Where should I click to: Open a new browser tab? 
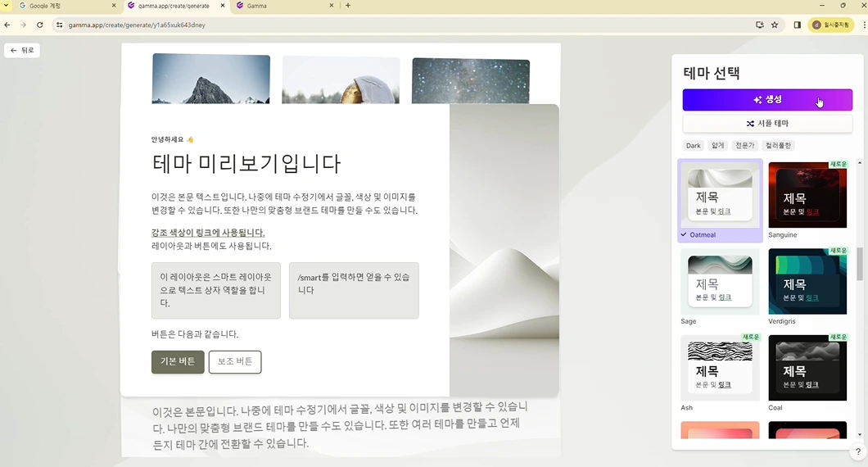(x=348, y=6)
